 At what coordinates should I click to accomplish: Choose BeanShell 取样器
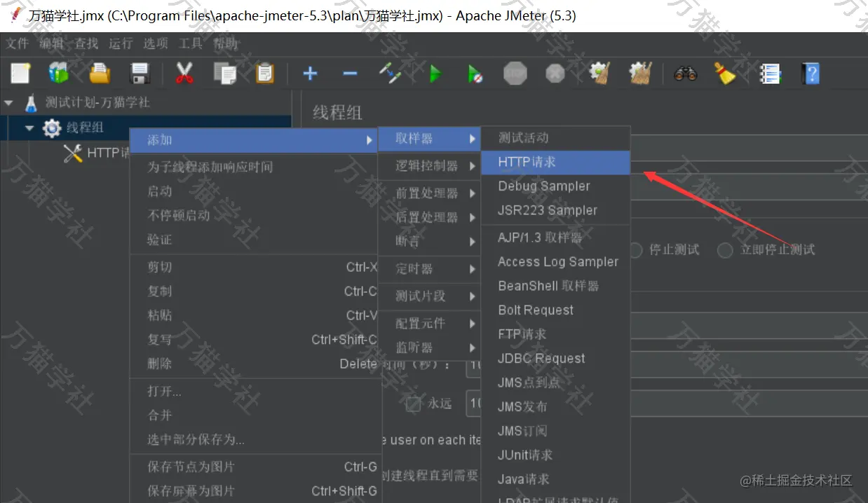click(x=556, y=286)
